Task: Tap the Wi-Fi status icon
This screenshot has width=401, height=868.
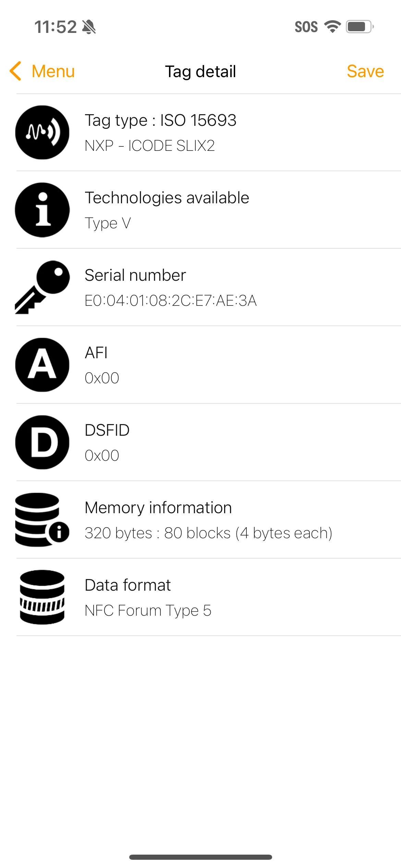Action: click(332, 27)
